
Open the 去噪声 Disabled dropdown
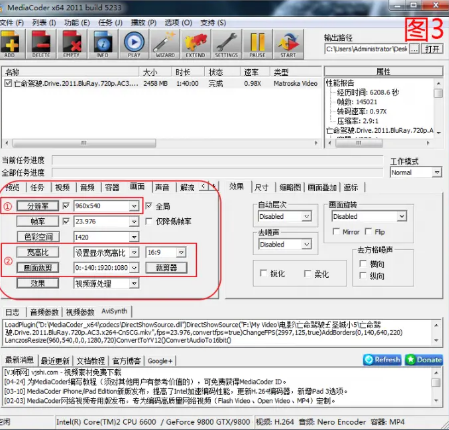tap(307, 245)
